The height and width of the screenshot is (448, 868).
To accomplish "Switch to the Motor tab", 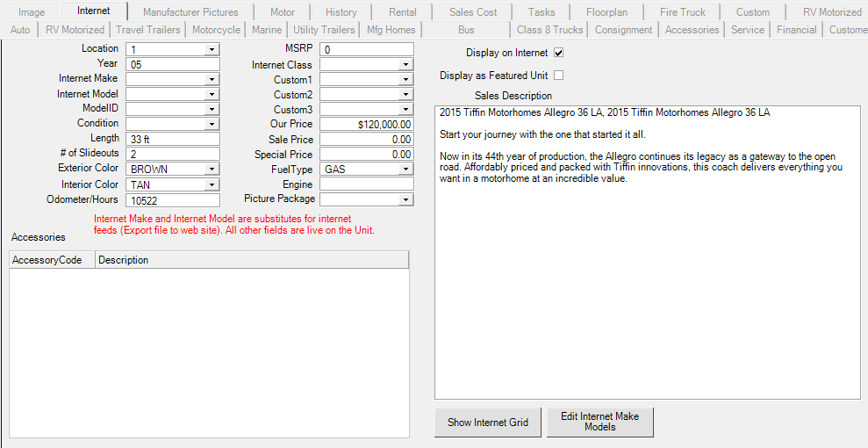I will coord(283,12).
